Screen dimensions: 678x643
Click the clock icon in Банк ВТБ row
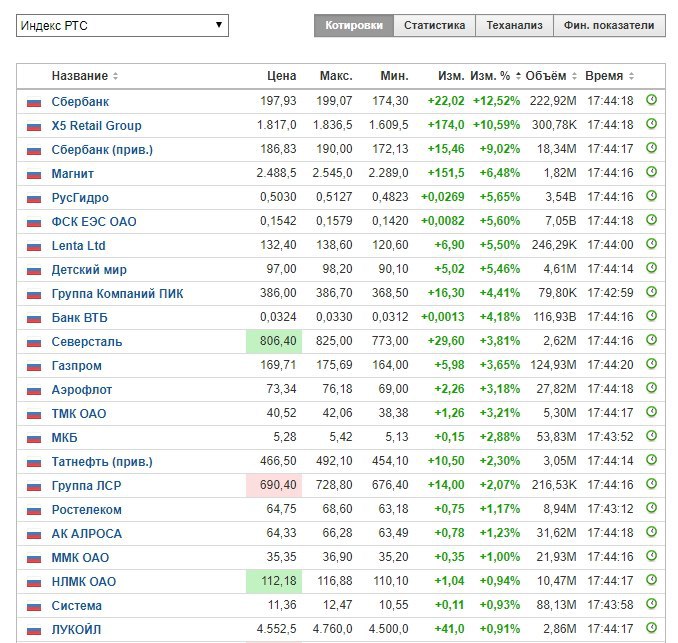coord(651,316)
